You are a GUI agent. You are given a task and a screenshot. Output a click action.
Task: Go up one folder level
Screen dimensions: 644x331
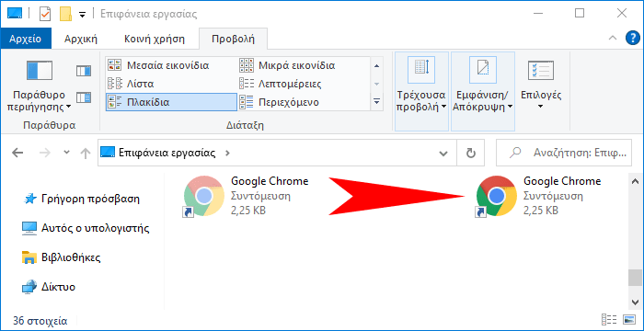click(x=85, y=154)
